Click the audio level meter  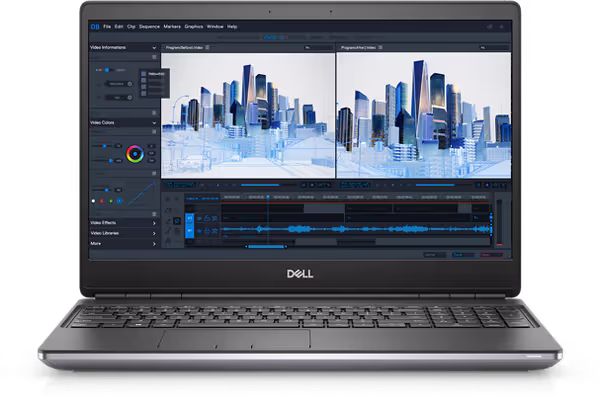coord(499,222)
